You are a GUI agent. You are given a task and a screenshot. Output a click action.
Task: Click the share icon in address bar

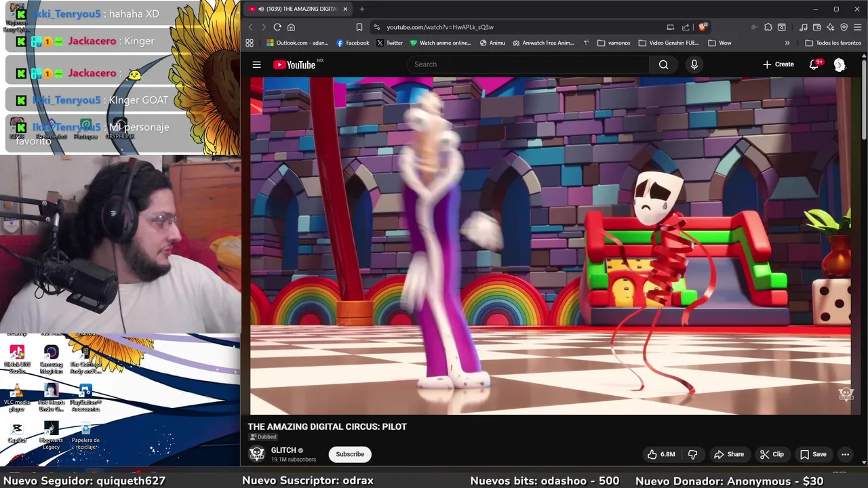click(x=686, y=27)
